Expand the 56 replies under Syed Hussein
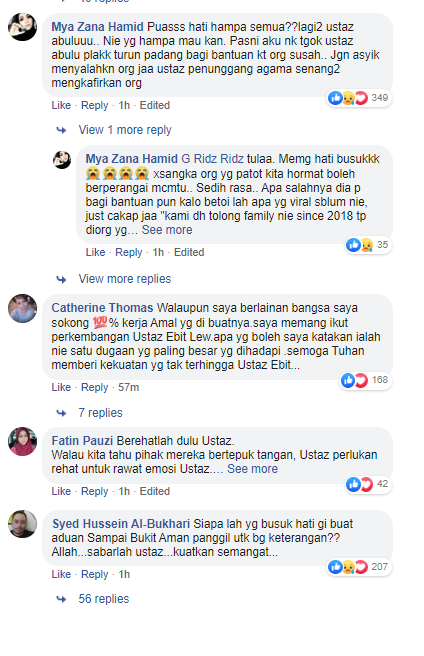424x656 pixels. pos(104,599)
